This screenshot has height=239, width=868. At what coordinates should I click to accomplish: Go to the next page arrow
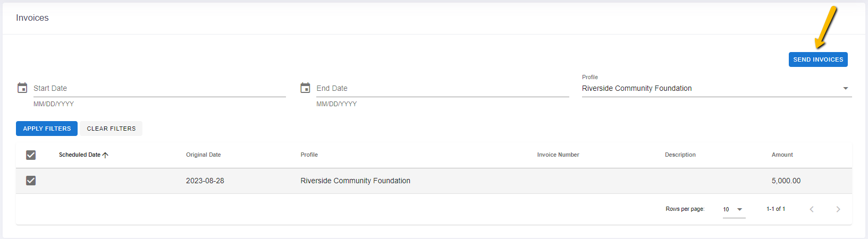coord(838,209)
